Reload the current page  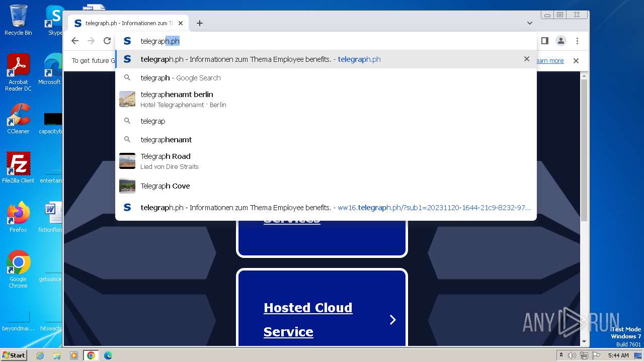[107, 41]
